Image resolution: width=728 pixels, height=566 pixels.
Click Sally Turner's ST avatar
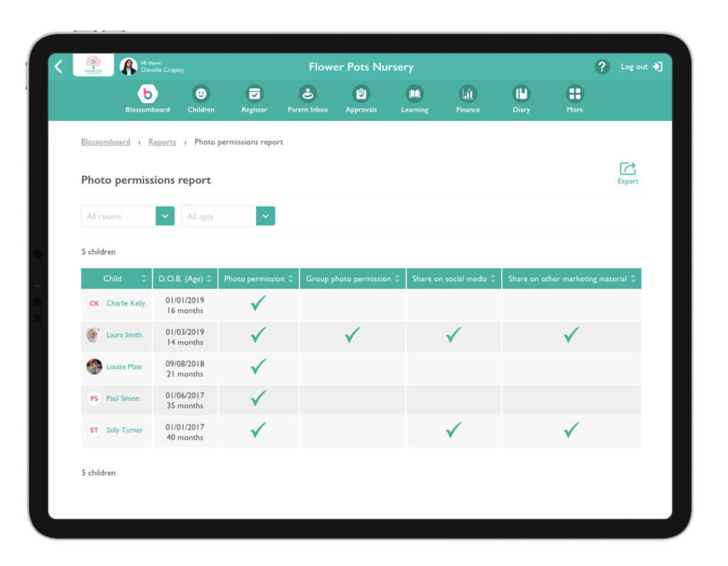coord(95,430)
